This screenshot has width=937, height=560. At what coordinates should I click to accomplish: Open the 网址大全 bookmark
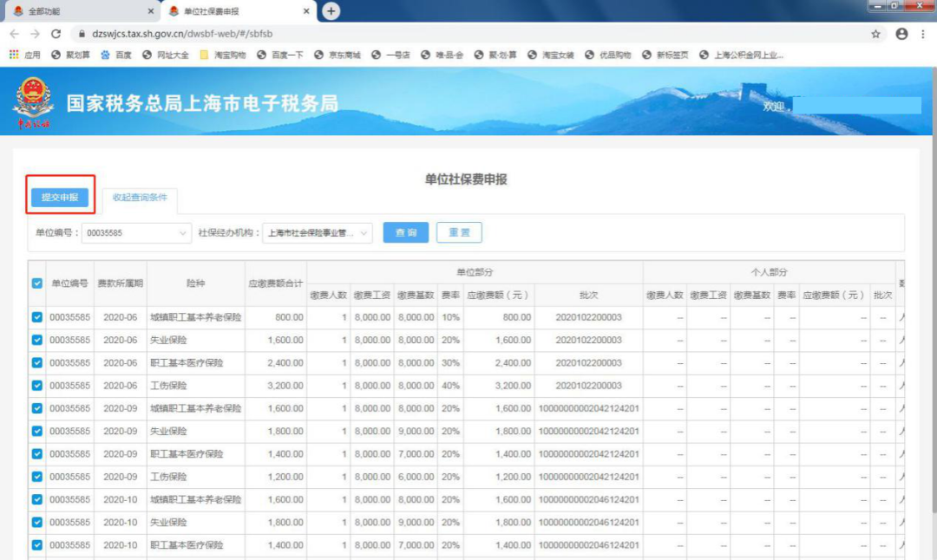pyautogui.click(x=166, y=55)
